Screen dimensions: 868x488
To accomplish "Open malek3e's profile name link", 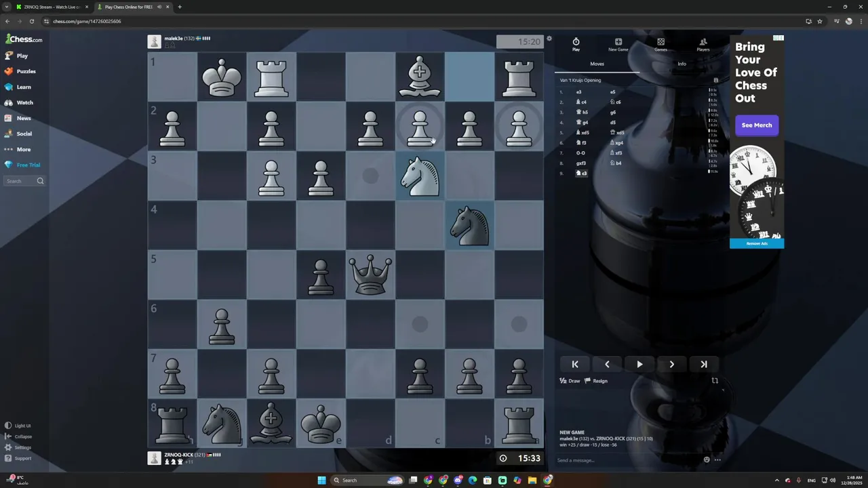I will point(174,39).
